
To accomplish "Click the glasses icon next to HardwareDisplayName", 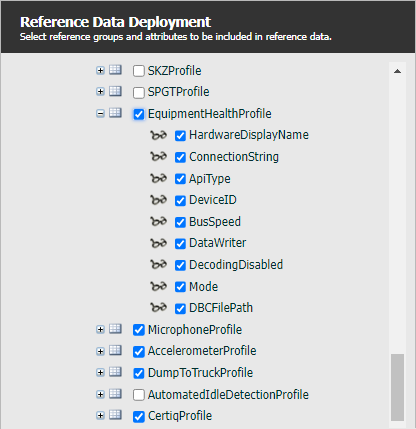I will click(158, 135).
